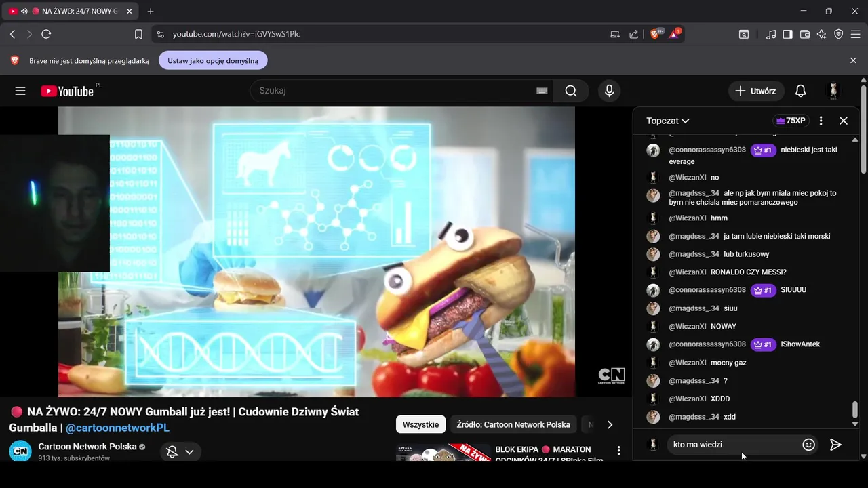868x488 pixels.
Task: Click the 'mocny gaz' chat message
Action: pos(728,363)
